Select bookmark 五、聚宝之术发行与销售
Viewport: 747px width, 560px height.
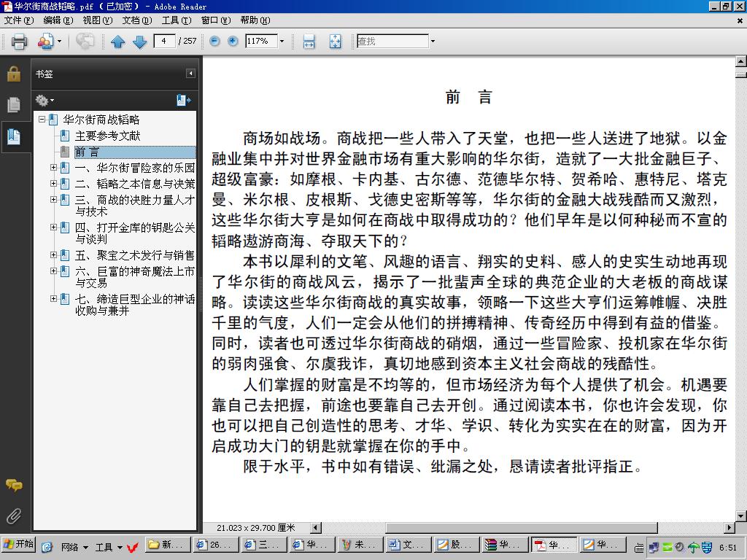[135, 256]
